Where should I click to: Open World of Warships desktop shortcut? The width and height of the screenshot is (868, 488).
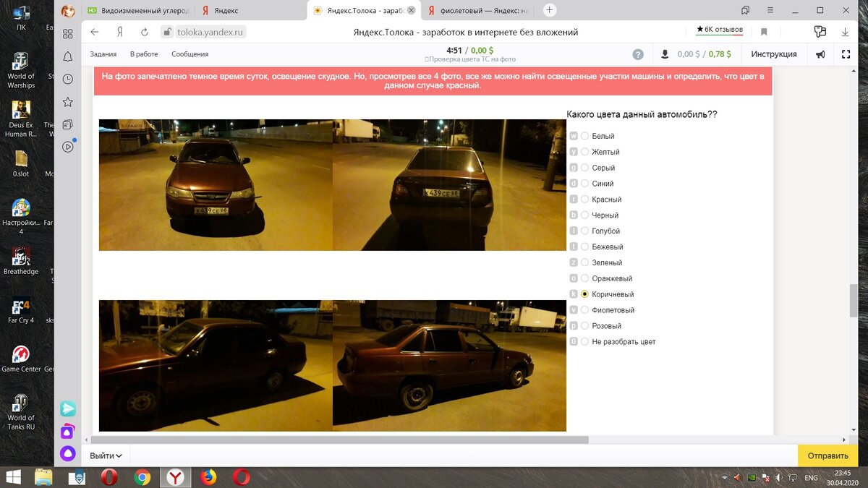(21, 70)
